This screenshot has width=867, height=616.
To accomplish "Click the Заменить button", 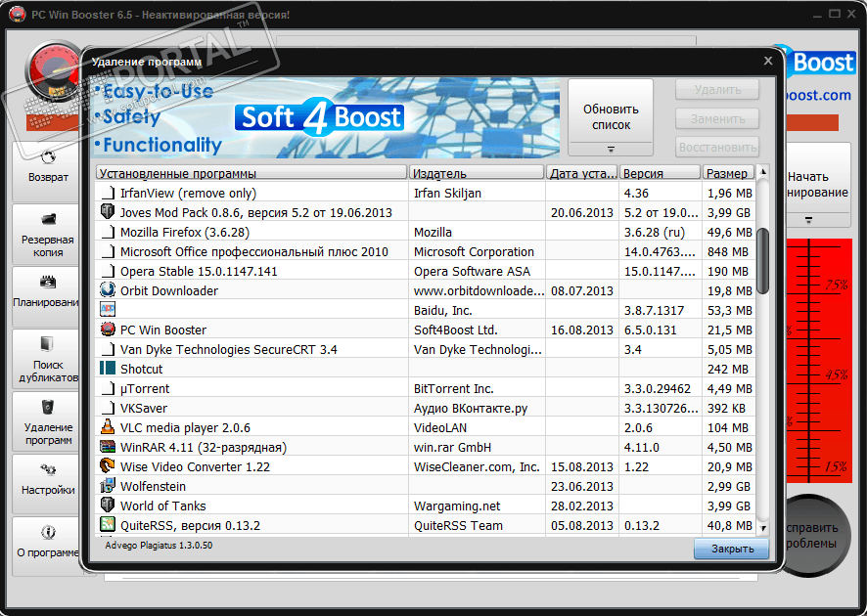I will (717, 118).
